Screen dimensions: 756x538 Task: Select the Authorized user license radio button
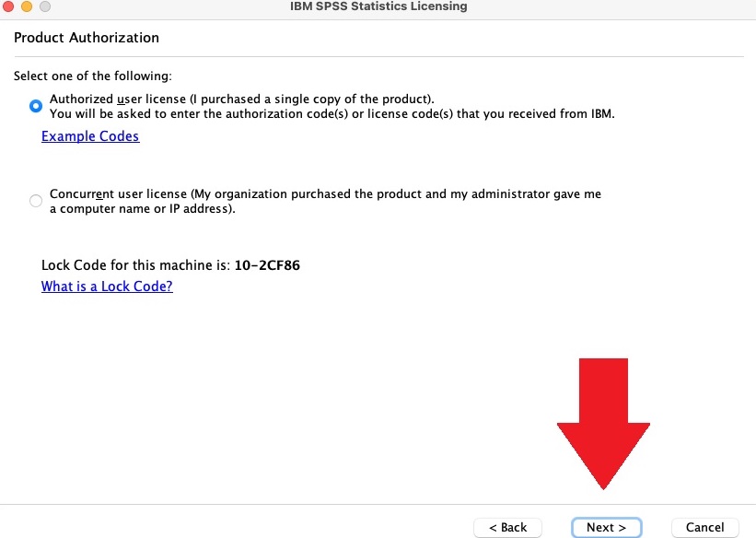[x=36, y=106]
